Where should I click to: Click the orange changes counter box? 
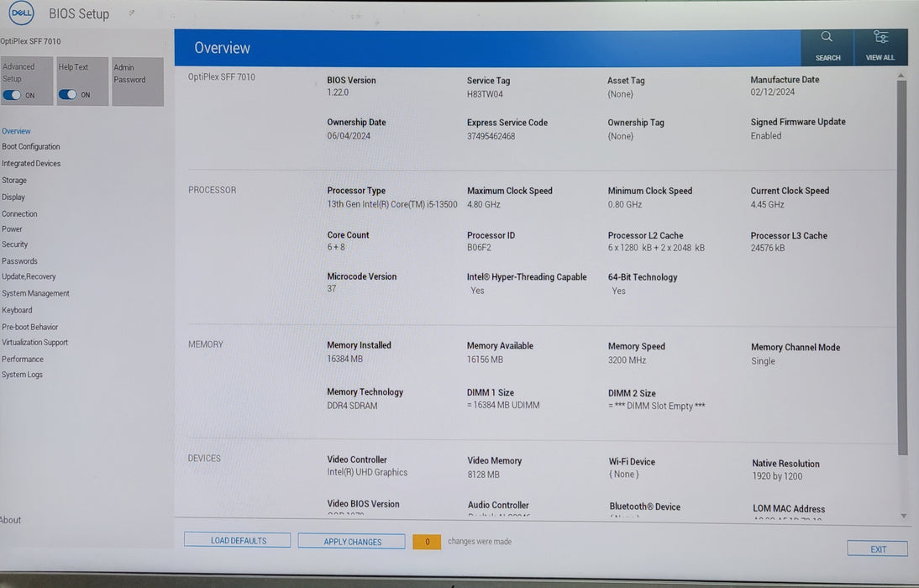click(427, 542)
